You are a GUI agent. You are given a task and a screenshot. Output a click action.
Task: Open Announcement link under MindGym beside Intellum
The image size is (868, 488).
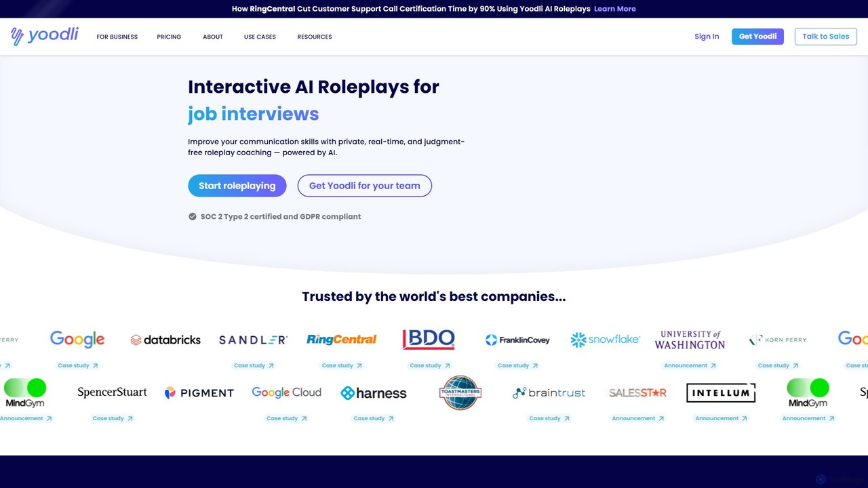coord(808,418)
